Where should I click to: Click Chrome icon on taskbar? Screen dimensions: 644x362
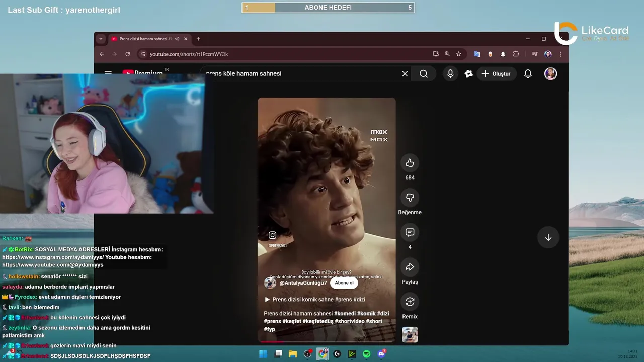tap(323, 354)
